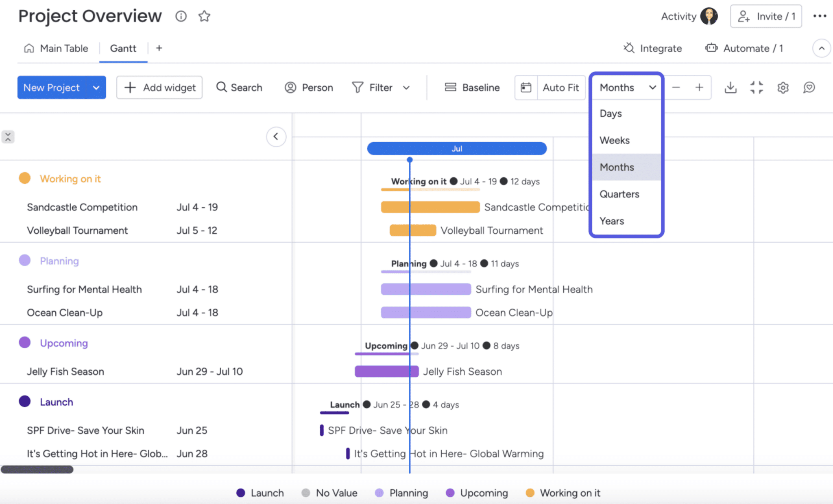Open the export/download options for the Gantt

point(730,87)
